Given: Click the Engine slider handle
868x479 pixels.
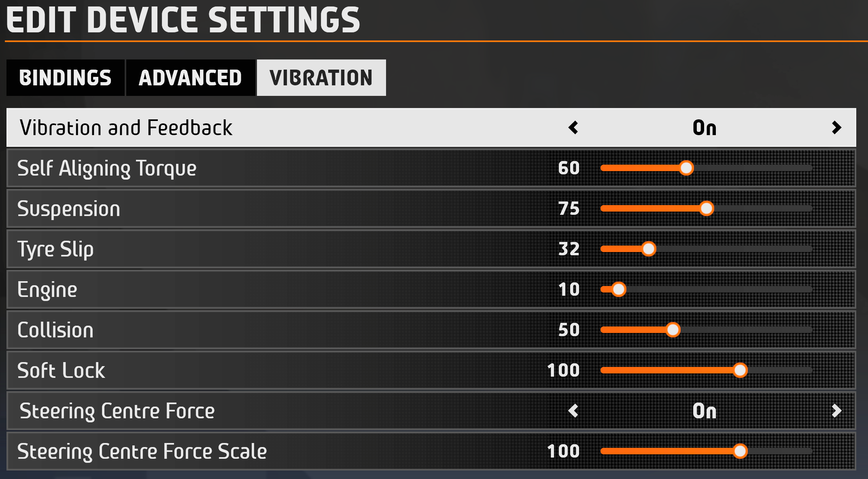Looking at the screenshot, I should tap(619, 289).
